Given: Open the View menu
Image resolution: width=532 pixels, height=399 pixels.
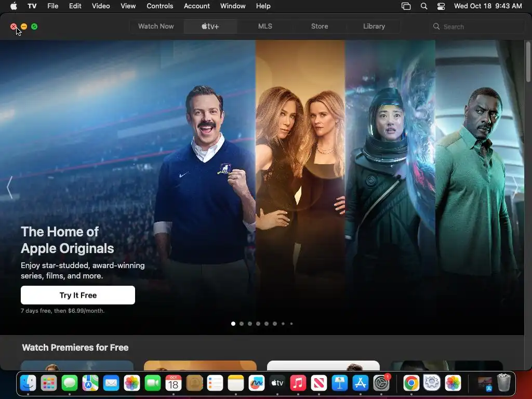Looking at the screenshot, I should point(128,6).
